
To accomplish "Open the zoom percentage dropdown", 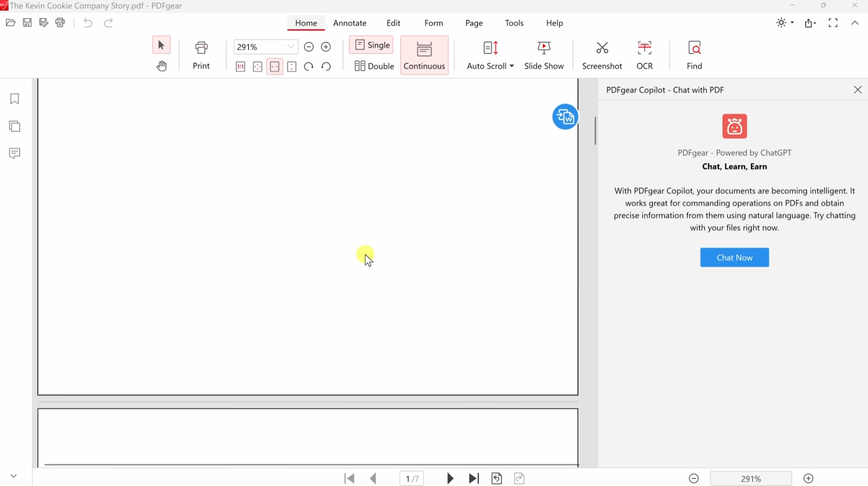I will click(291, 47).
